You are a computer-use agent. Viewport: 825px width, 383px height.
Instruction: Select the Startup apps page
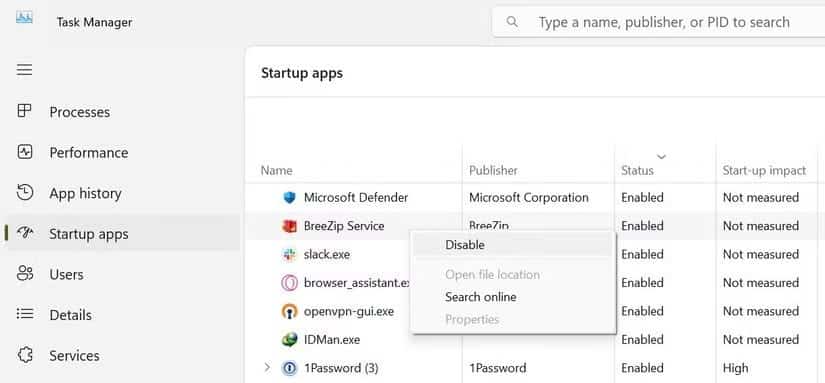[x=88, y=234]
